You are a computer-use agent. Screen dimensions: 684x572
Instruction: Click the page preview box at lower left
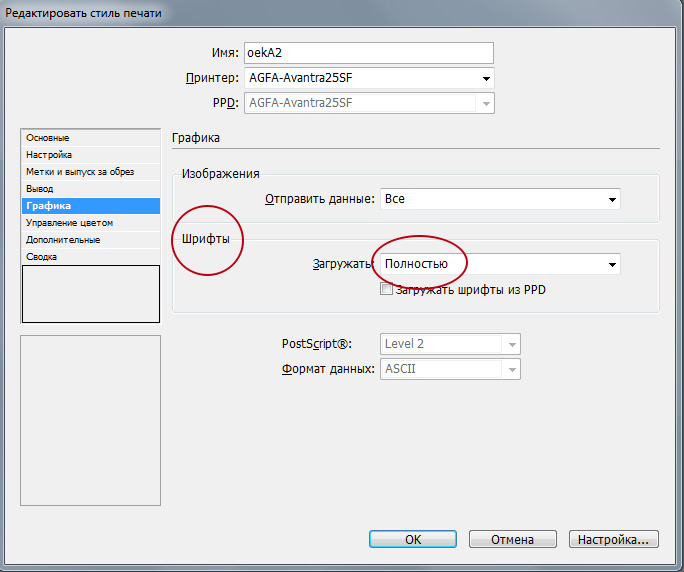point(90,420)
